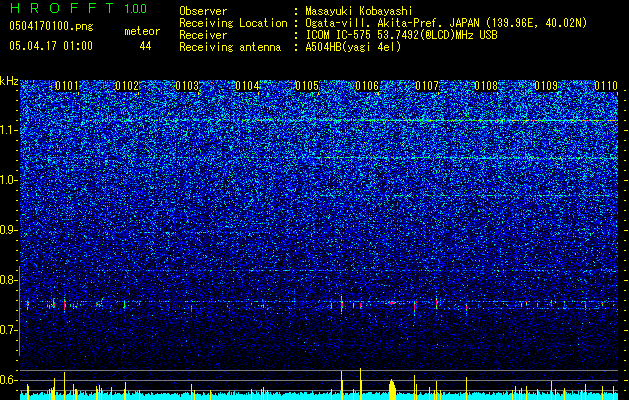Click the 0105 time marker
The height and width of the screenshot is (400, 629).
[x=307, y=86]
